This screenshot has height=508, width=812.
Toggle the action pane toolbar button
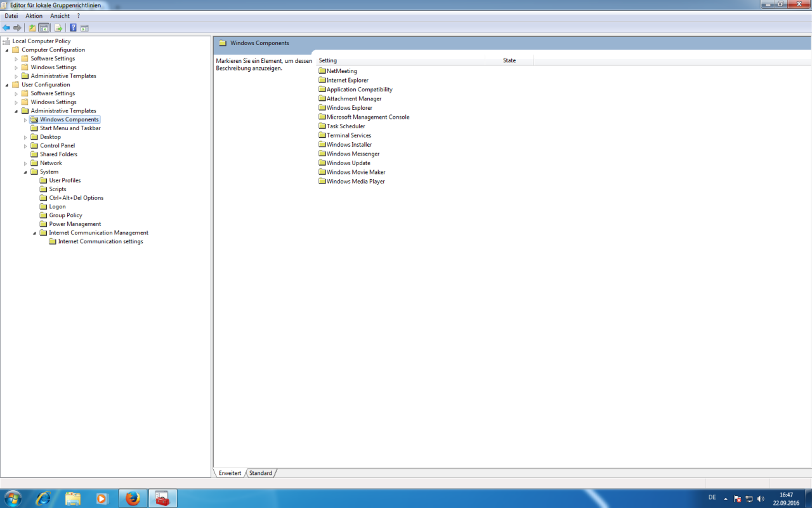pyautogui.click(x=84, y=28)
